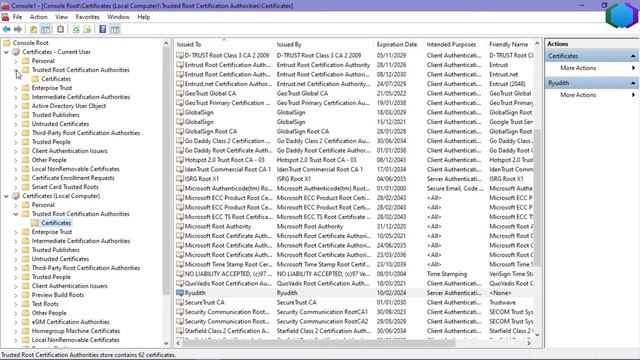Toggle the Show/Hide Action Pane toolbar icon
The height and width of the screenshot is (360, 640).
[x=115, y=29]
